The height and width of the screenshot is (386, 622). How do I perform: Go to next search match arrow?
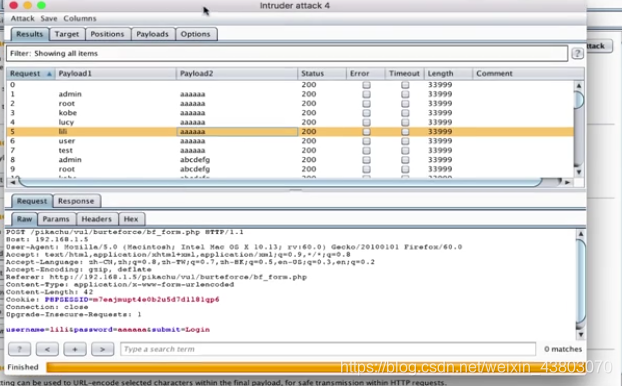pos(102,349)
